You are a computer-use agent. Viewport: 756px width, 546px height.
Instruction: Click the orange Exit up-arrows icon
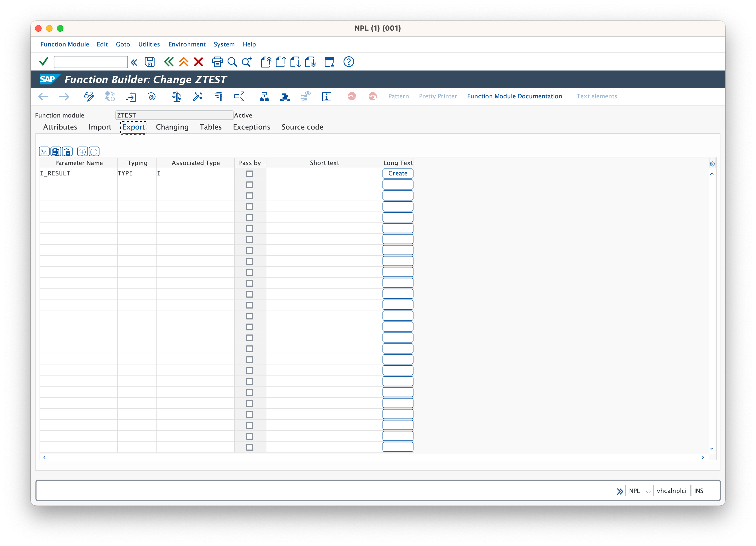183,62
